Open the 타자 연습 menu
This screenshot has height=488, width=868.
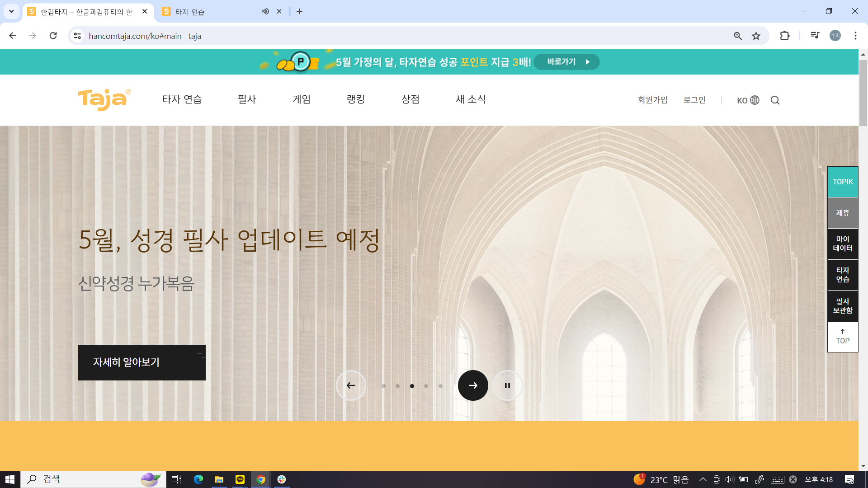(x=182, y=99)
